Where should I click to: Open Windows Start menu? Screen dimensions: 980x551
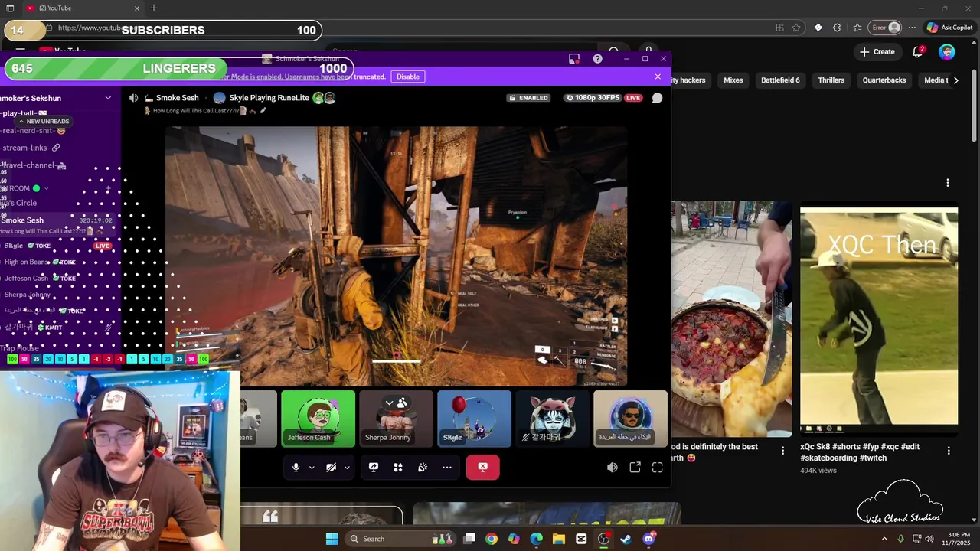tap(332, 539)
